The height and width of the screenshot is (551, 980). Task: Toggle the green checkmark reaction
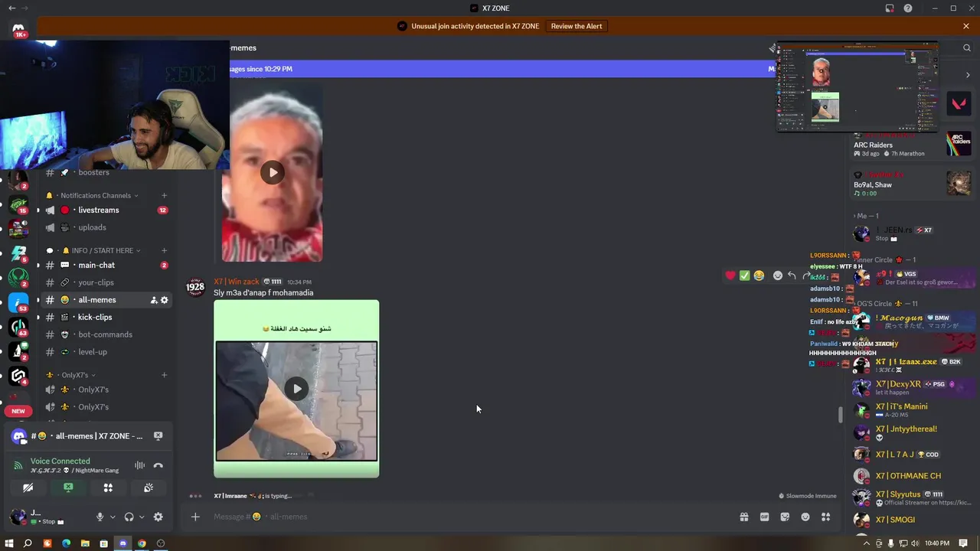[x=744, y=275]
